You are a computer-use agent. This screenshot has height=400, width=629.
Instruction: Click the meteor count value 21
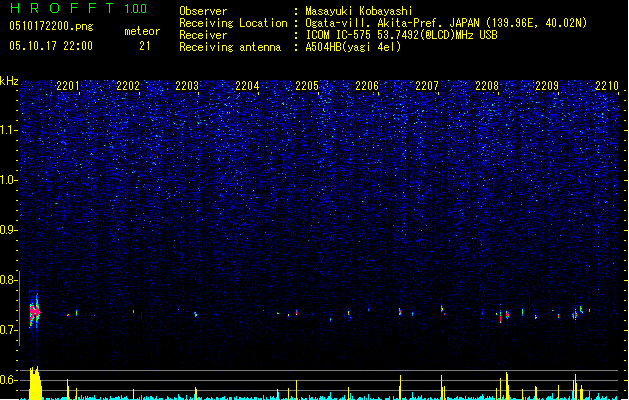[x=145, y=46]
